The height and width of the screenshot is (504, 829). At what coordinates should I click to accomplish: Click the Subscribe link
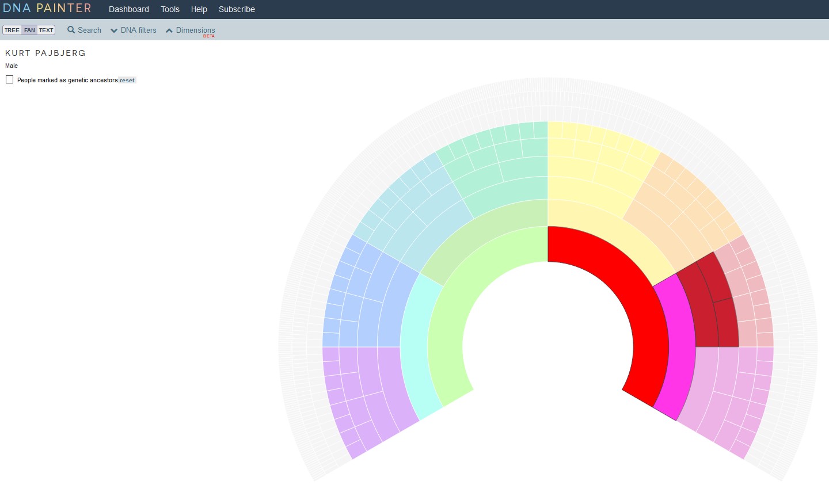coord(237,9)
